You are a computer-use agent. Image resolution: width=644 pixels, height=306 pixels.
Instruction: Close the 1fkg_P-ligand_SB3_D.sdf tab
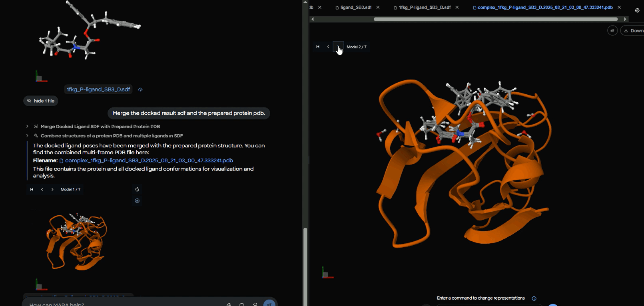[457, 8]
